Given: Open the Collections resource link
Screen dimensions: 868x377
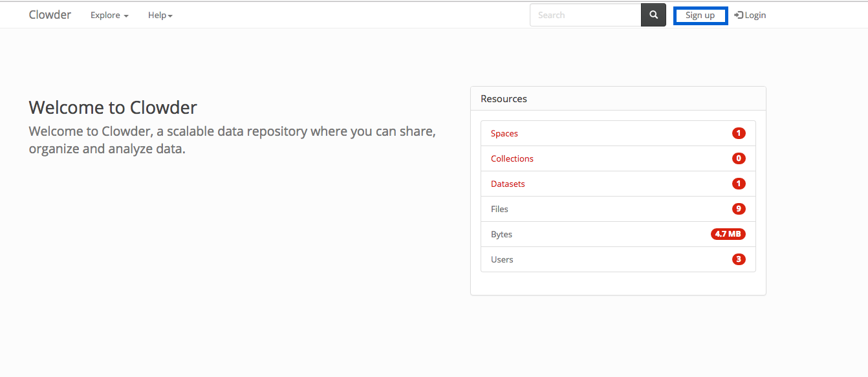Looking at the screenshot, I should [x=512, y=158].
